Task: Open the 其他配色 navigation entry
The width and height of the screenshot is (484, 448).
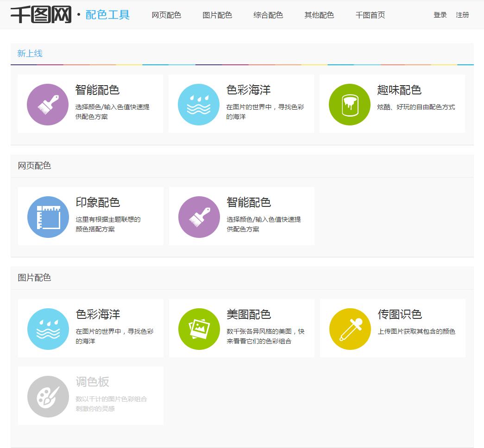Action: 319,15
